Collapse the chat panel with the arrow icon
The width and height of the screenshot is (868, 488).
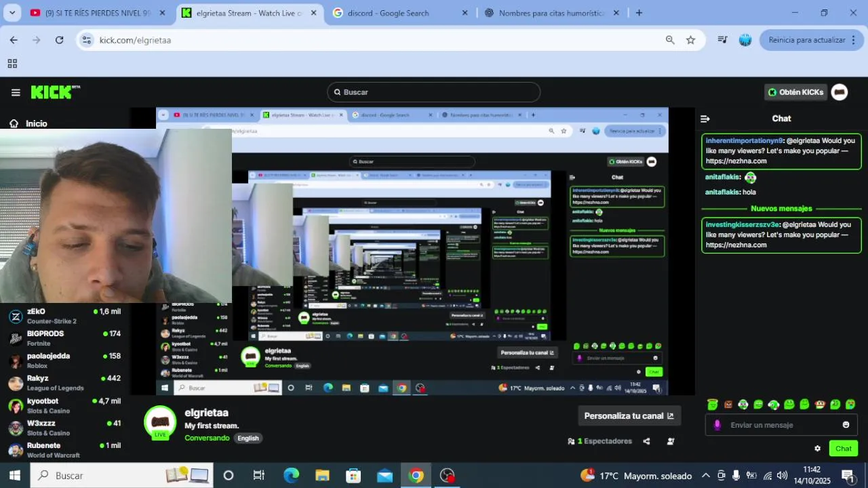pyautogui.click(x=705, y=119)
